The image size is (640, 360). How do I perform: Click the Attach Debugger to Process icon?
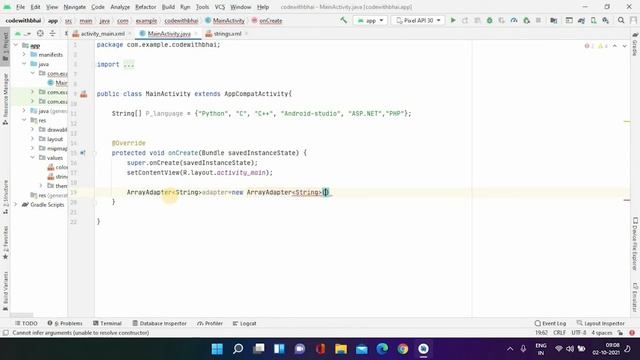coord(526,20)
